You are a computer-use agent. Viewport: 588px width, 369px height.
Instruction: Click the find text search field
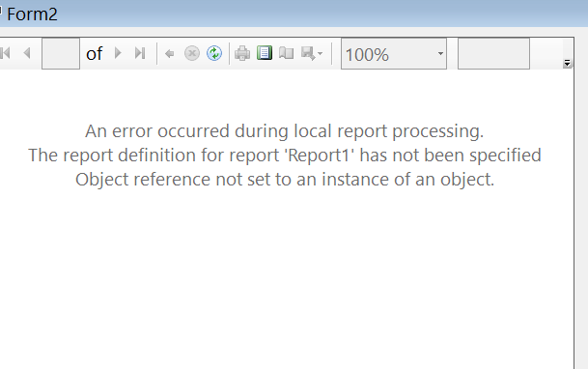pyautogui.click(x=494, y=54)
